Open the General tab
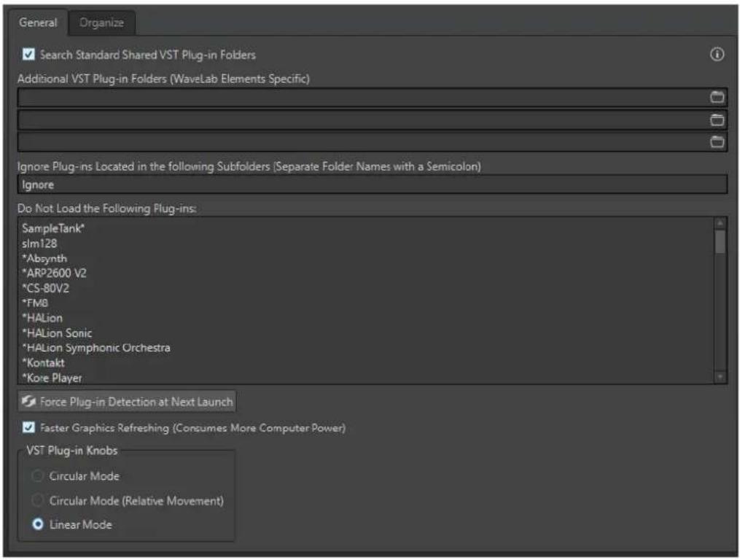Image resolution: width=740 pixels, height=560 pixels. (37, 23)
